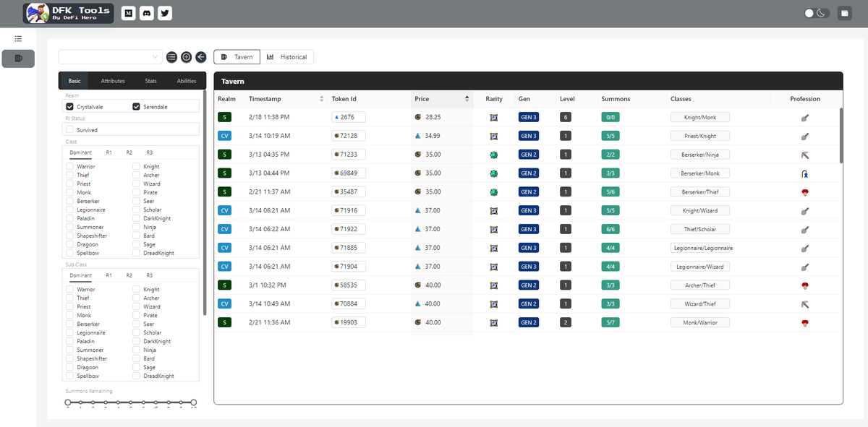Screen dimensions: 868x427
Task: Click the round plus icon button
Action: click(187, 57)
